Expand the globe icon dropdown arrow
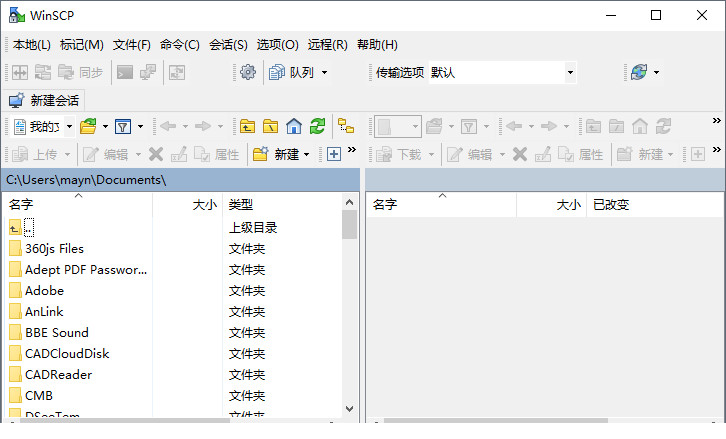This screenshot has height=439, width=726. click(x=656, y=72)
